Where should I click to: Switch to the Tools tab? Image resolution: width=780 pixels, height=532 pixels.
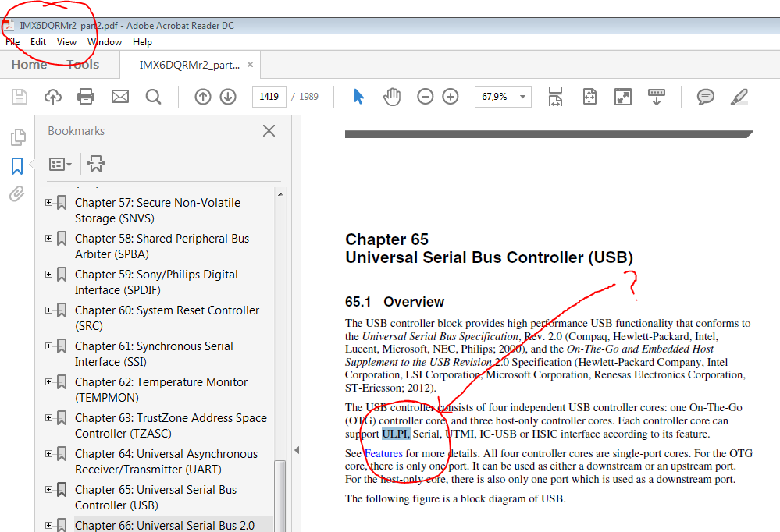click(x=83, y=64)
